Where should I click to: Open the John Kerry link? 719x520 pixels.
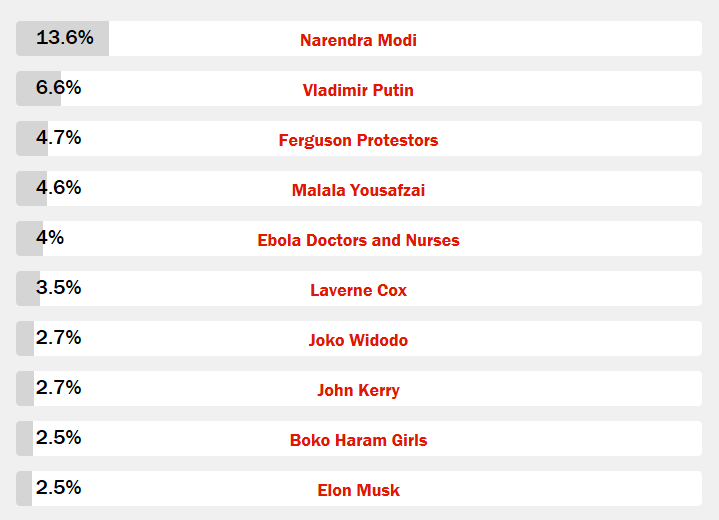coord(358,390)
